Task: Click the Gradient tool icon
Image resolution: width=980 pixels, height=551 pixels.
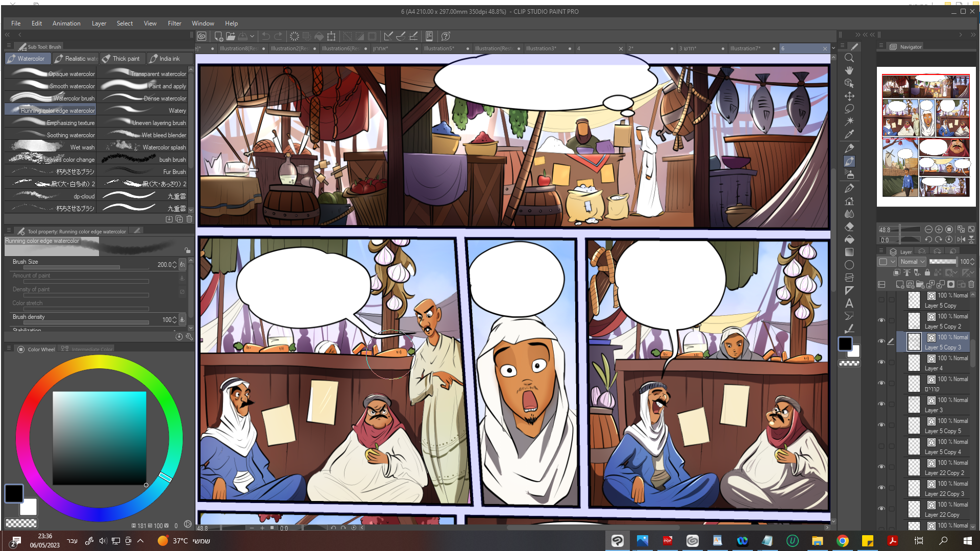Action: point(849,252)
